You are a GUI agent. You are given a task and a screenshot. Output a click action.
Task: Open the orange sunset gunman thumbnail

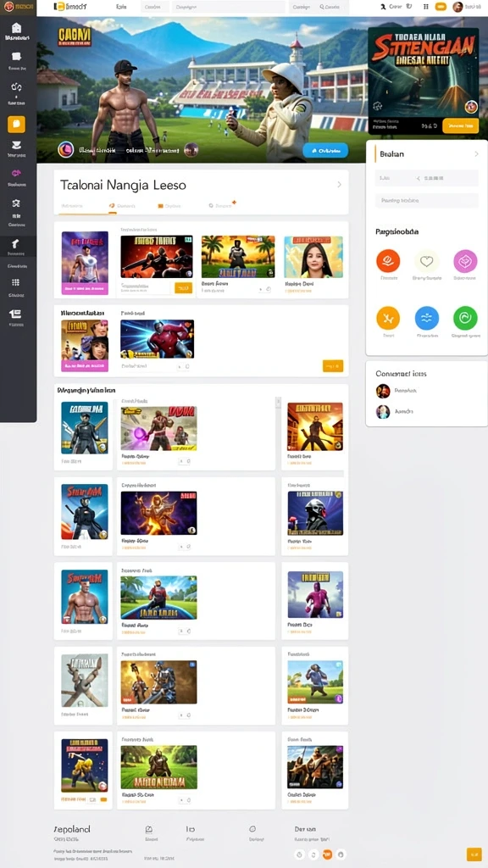[315, 427]
